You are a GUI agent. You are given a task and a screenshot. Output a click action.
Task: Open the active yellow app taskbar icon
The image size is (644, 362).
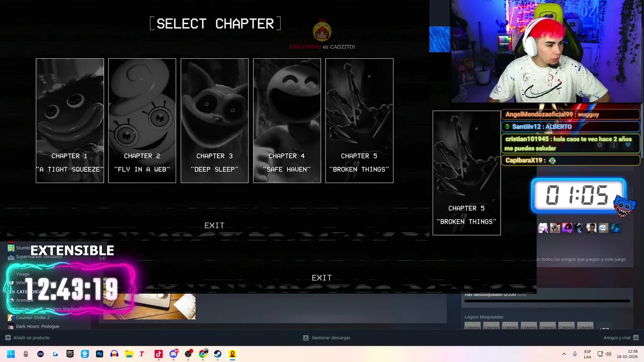232,354
